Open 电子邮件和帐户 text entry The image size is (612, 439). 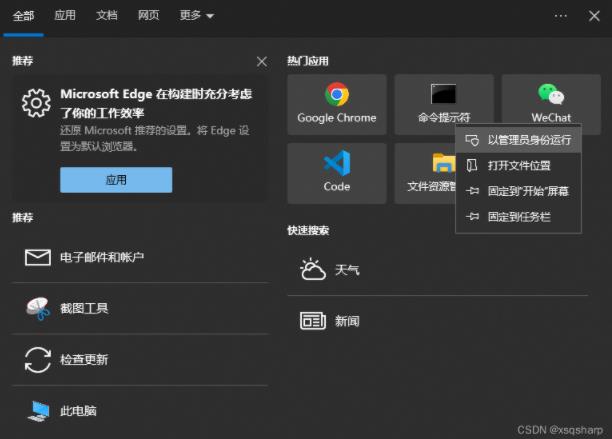tap(102, 258)
